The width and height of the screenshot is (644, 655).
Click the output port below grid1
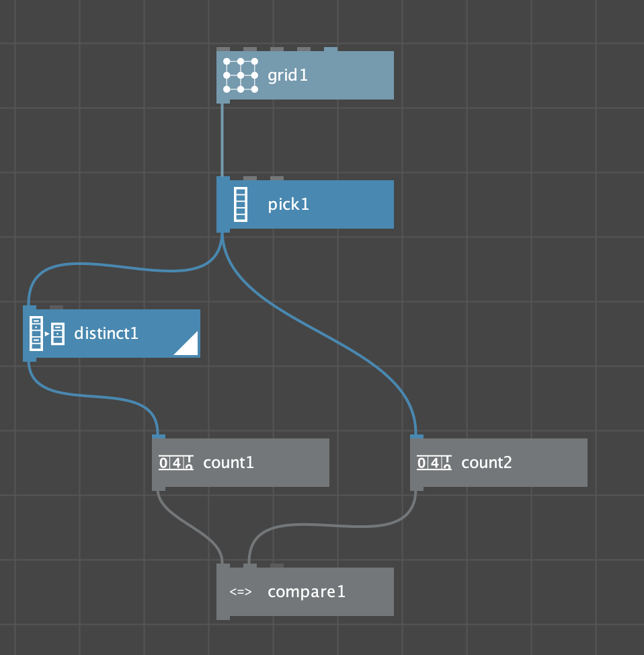[x=223, y=102]
